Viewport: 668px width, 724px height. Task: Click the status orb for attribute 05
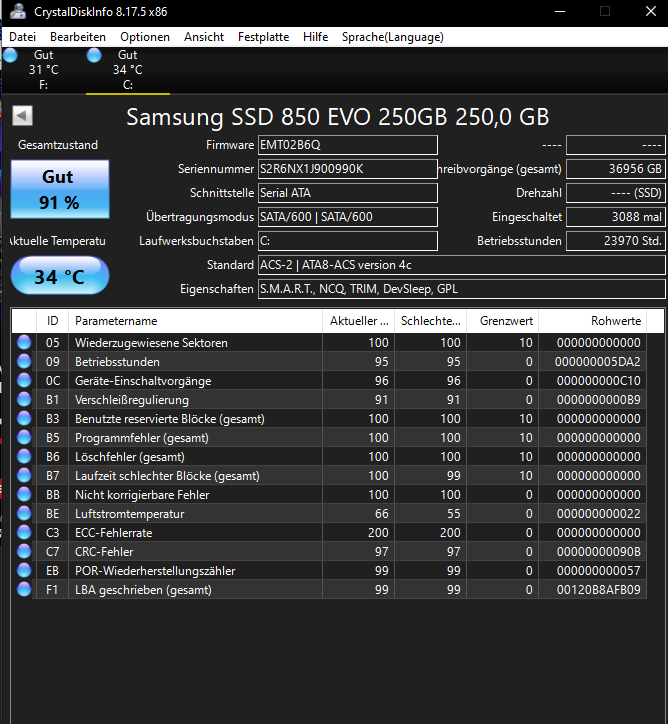(x=24, y=343)
